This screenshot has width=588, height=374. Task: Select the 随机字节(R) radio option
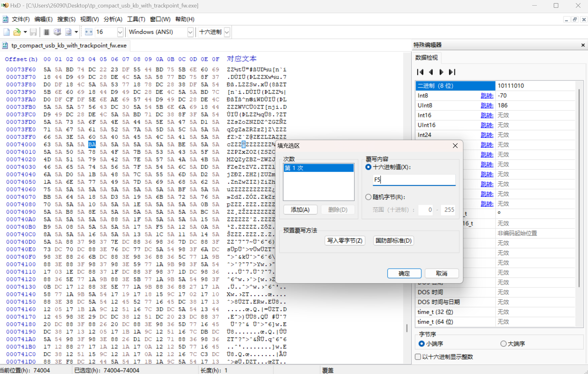(x=368, y=197)
